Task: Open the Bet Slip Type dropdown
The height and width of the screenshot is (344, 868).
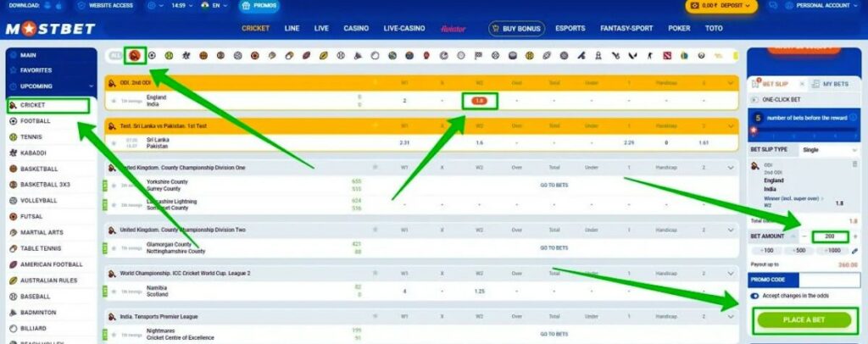Action: pyautogui.click(x=829, y=150)
